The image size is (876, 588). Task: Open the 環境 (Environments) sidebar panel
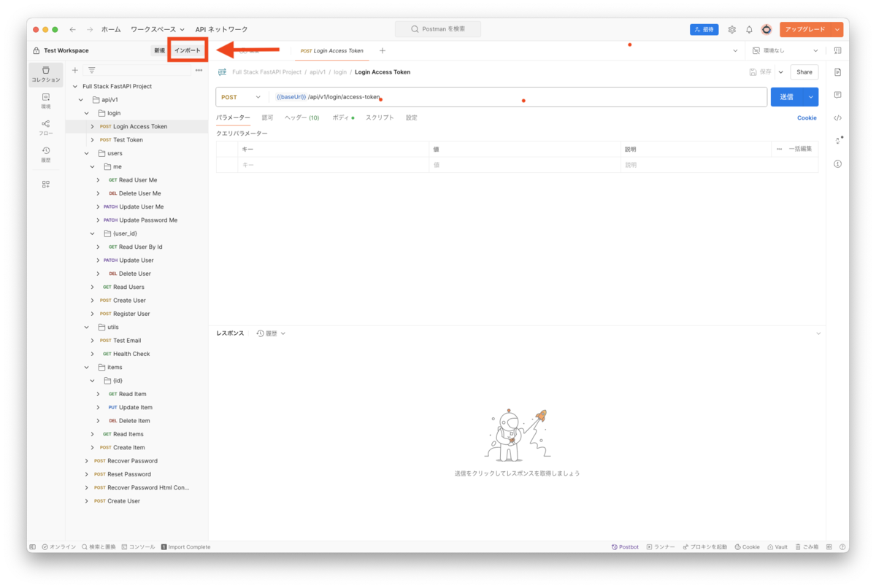pyautogui.click(x=45, y=100)
